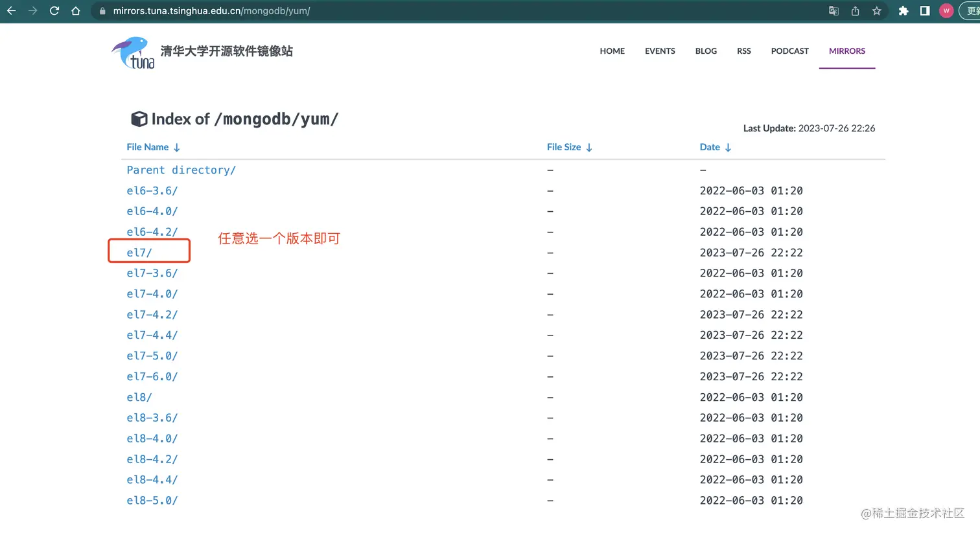Open the el7-5.0/ folder
This screenshot has width=980, height=535.
coord(152,356)
